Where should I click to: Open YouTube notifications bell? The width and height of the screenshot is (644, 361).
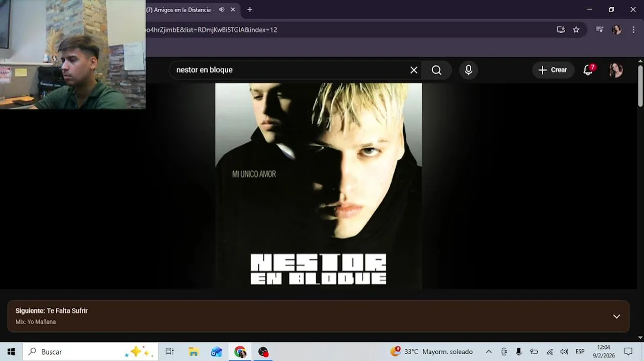click(588, 70)
